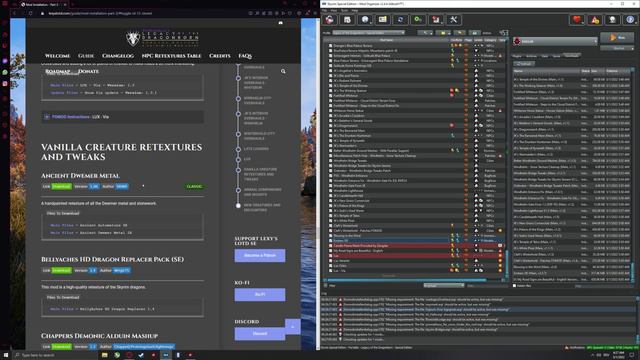The height and width of the screenshot is (360, 640).
Task: Click the browser reload icon
Action: point(31,13)
